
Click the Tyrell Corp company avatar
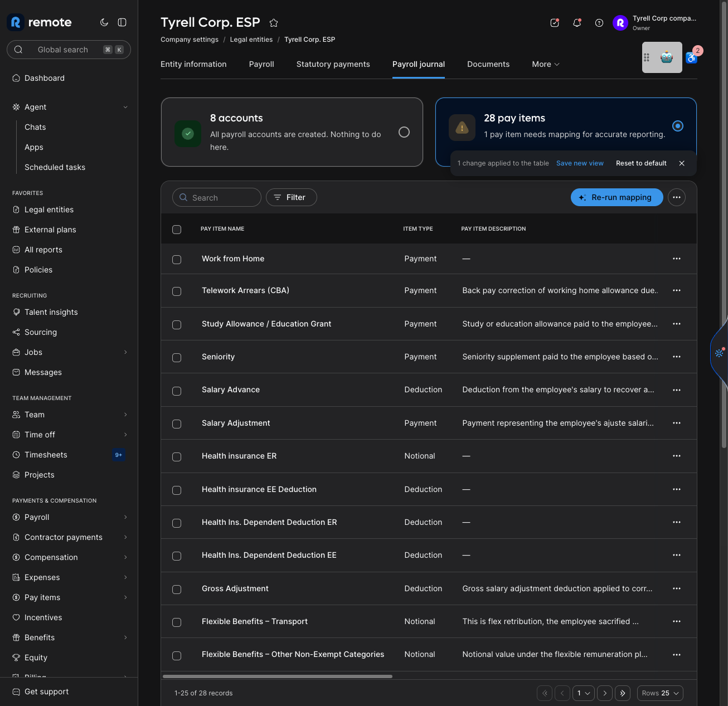(620, 23)
